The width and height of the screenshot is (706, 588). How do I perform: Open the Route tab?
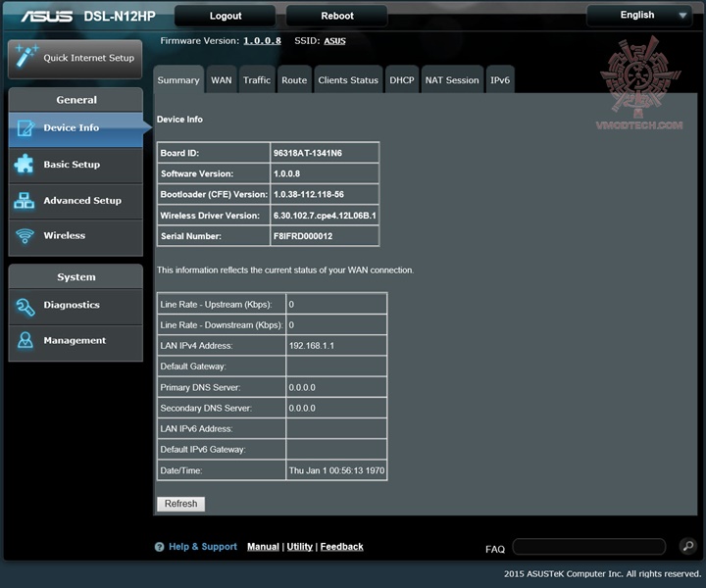click(294, 80)
